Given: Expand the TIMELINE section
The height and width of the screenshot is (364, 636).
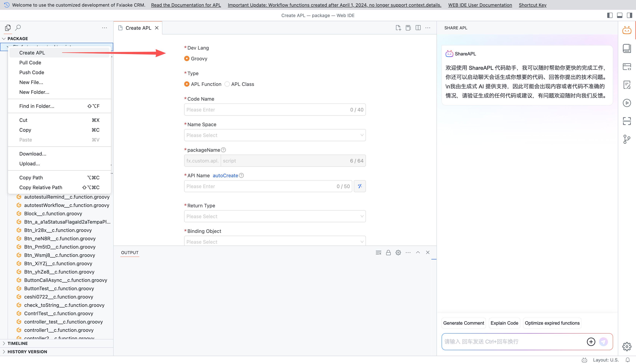Looking at the screenshot, I should pos(17,343).
